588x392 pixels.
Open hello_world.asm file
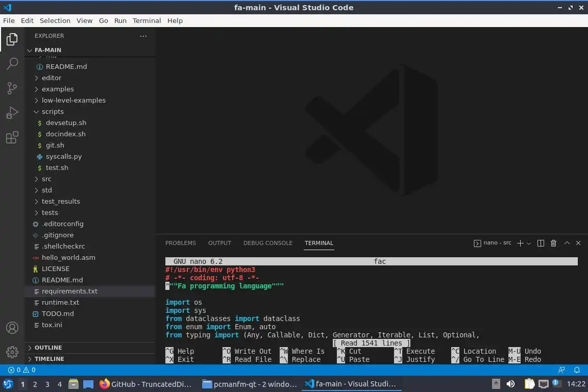pos(90,258)
